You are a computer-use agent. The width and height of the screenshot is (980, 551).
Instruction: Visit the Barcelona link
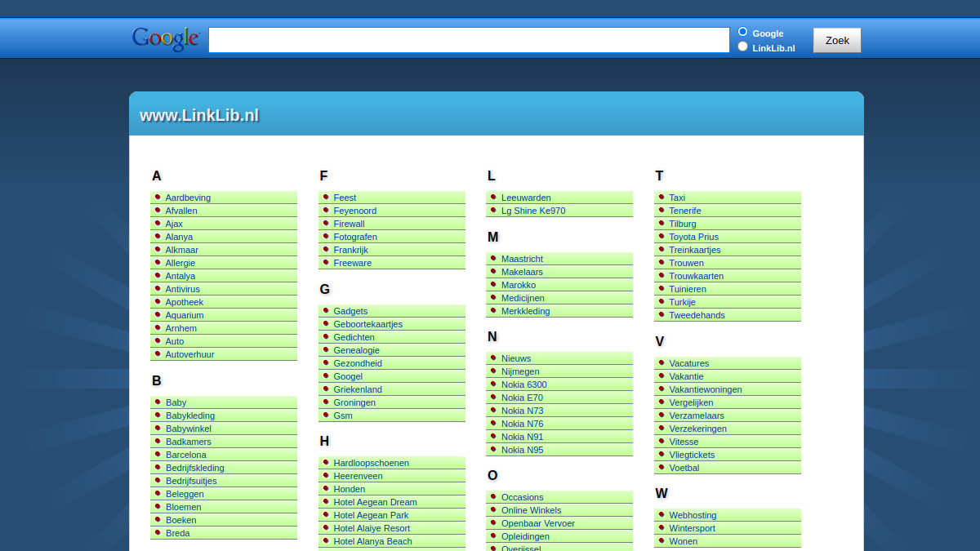(186, 455)
